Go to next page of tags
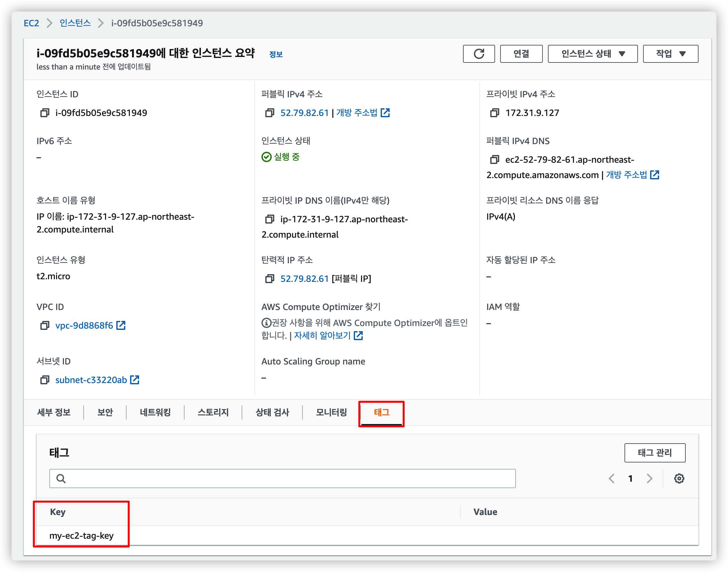This screenshot has height=572, width=728. click(x=649, y=478)
